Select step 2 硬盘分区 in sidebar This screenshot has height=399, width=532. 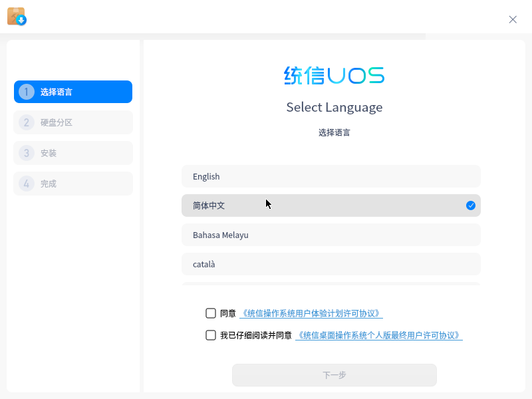coord(73,122)
